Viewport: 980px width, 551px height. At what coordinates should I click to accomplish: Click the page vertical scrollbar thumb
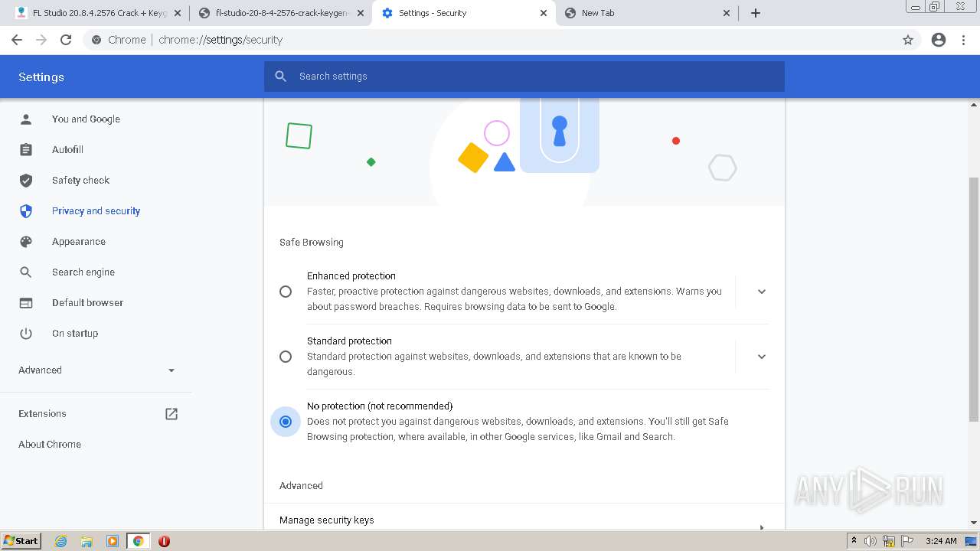(x=974, y=299)
